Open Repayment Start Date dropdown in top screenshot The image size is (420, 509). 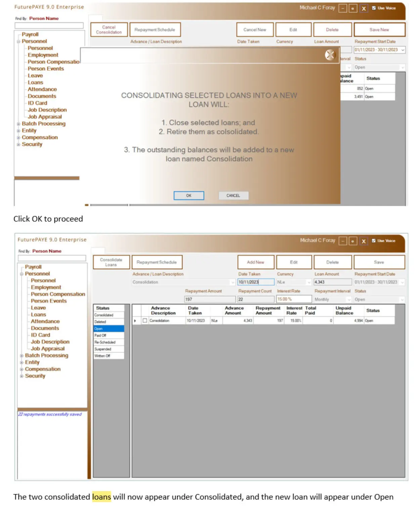(x=403, y=50)
